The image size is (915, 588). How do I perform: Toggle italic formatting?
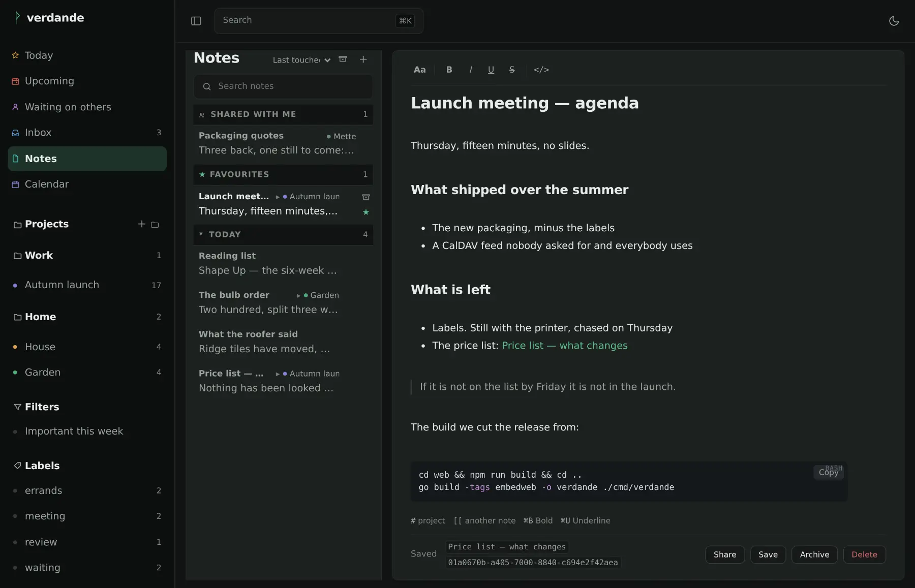tap(471, 70)
